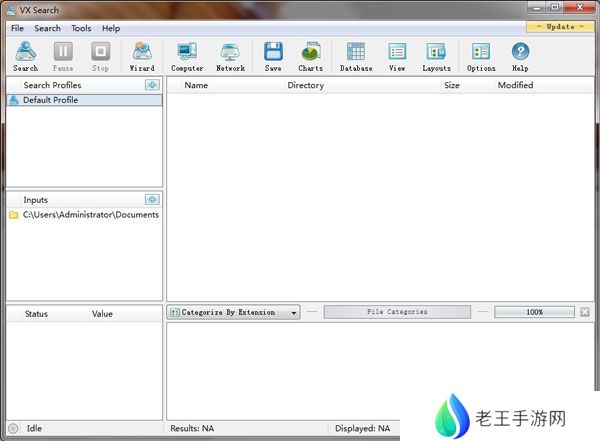Select the C:\Users\Administrator\Documents input
This screenshot has height=441, width=600.
(84, 215)
